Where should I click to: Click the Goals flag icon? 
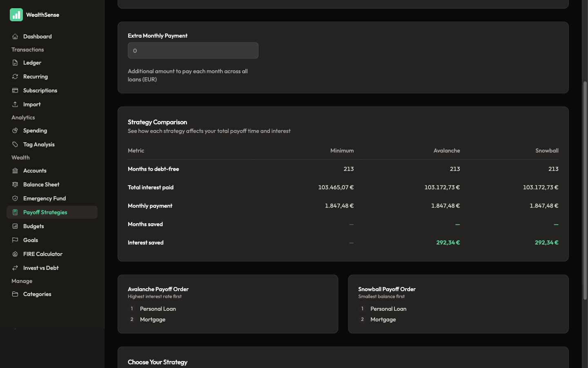pyautogui.click(x=15, y=240)
